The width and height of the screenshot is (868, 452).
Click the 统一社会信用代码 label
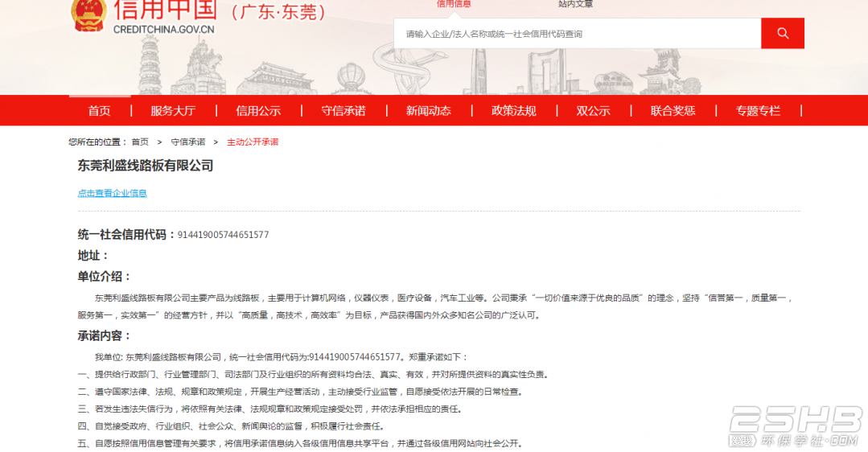(127, 235)
